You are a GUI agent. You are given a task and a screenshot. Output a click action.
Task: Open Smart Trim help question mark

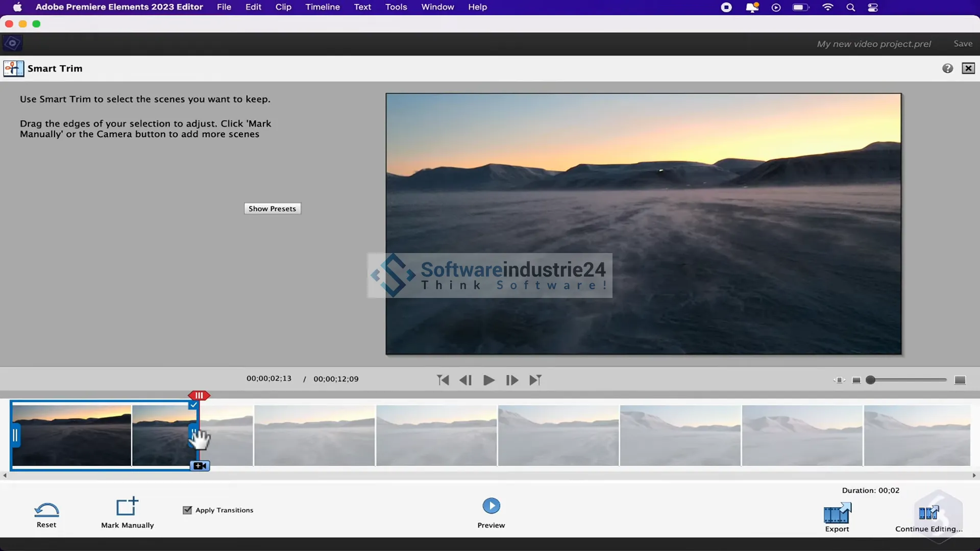coord(947,68)
